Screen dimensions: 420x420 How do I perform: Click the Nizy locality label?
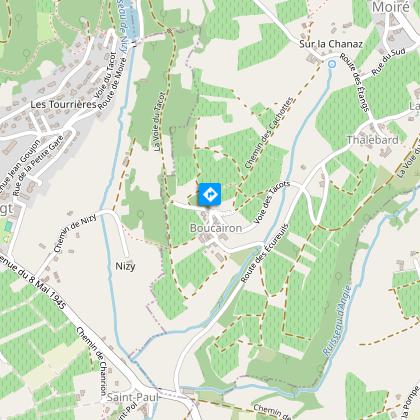125,266
